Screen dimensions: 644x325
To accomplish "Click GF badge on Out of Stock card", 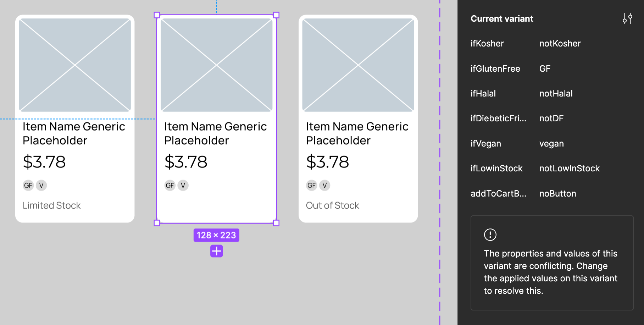I will click(x=312, y=185).
